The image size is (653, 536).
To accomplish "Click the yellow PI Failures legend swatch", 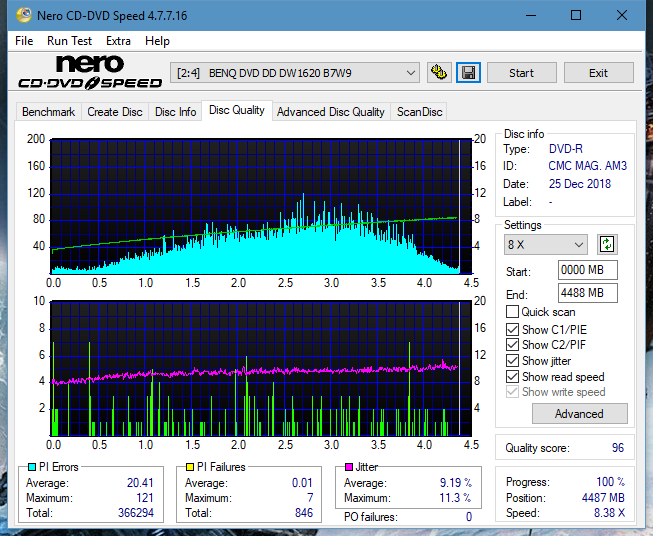I will (190, 467).
